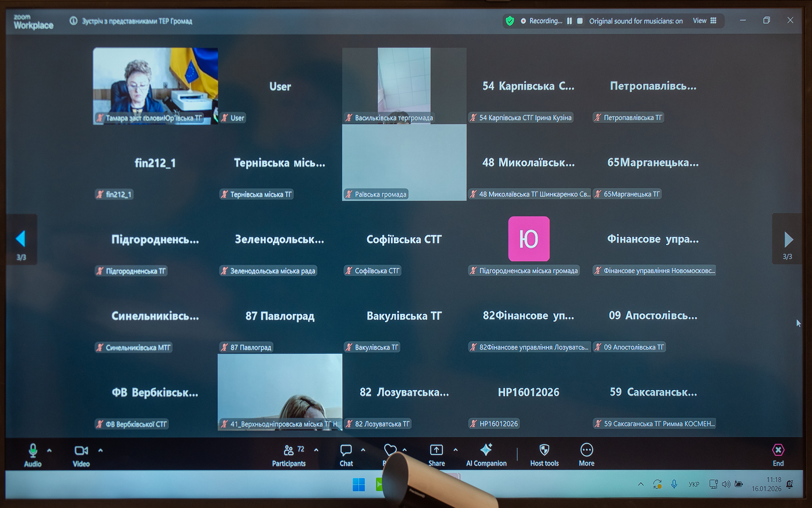Expand video options arrow next to Video
Viewport: 812px width, 508px height.
click(100, 451)
